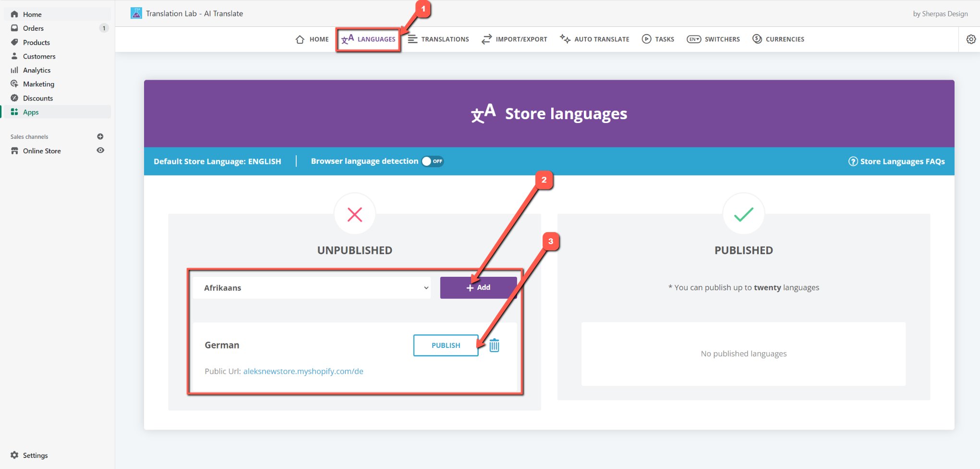Image resolution: width=980 pixels, height=469 pixels.
Task: Click the Analytics bar chart icon
Action: (14, 70)
